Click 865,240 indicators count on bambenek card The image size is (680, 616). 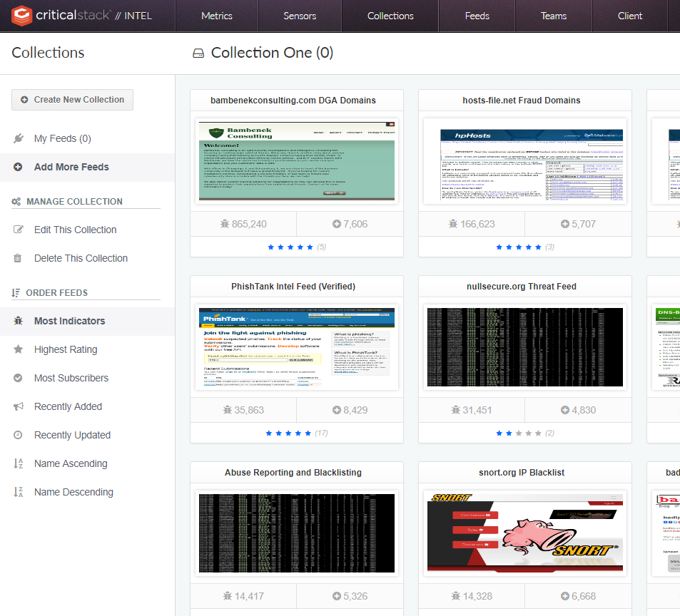243,224
